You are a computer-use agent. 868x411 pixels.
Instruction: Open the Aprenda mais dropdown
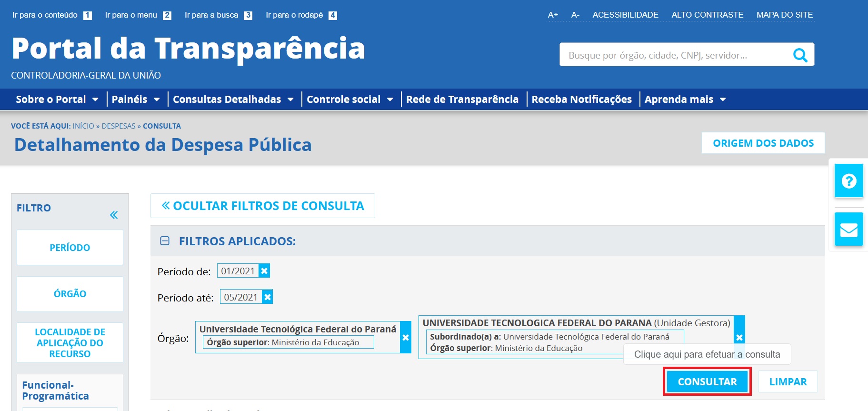[x=685, y=100]
